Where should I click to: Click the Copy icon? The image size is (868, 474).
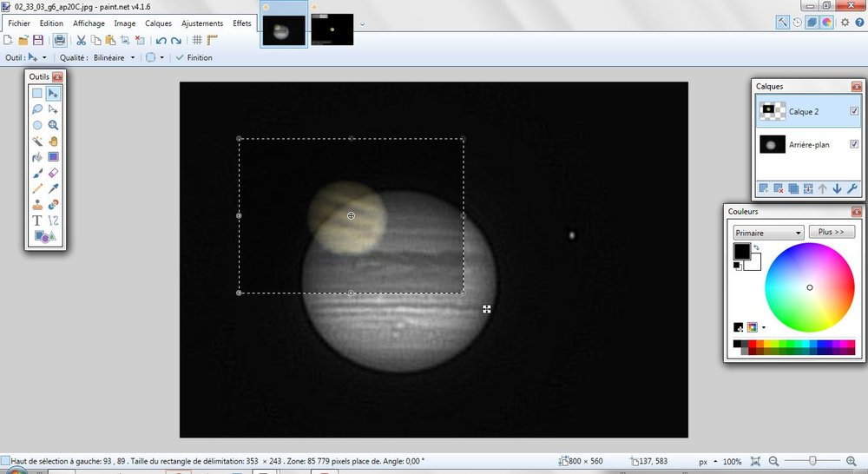(x=95, y=40)
